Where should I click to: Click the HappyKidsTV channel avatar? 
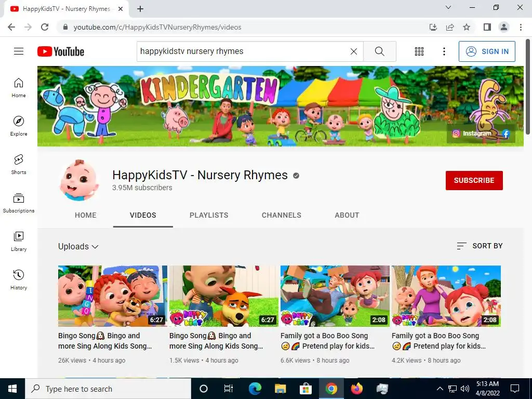tap(79, 180)
